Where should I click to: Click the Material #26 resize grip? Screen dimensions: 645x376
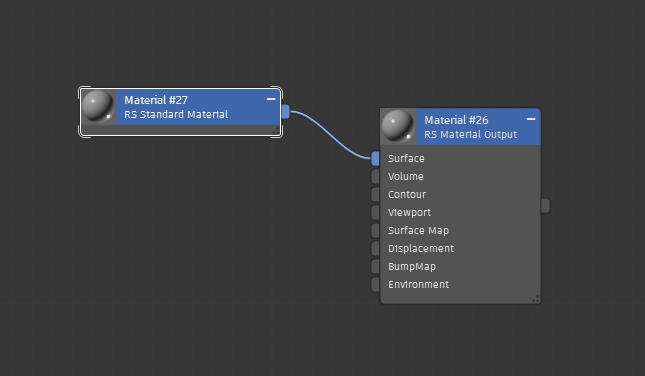tap(536, 299)
